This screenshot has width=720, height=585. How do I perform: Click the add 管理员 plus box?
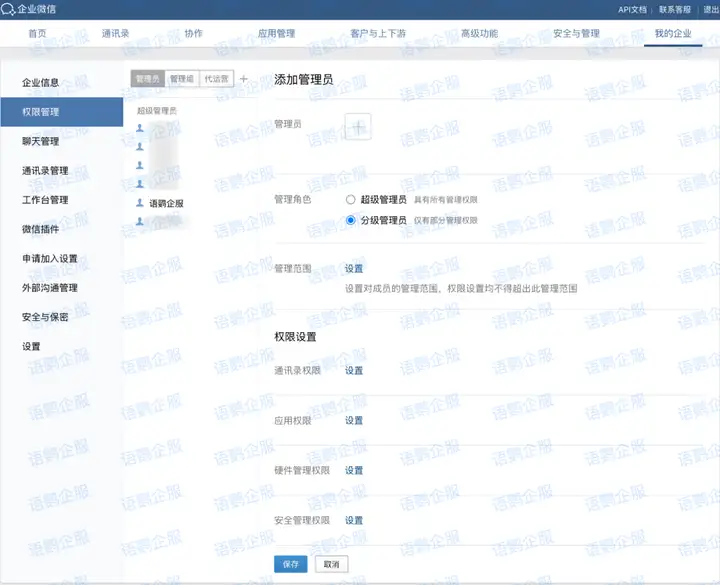(x=358, y=126)
